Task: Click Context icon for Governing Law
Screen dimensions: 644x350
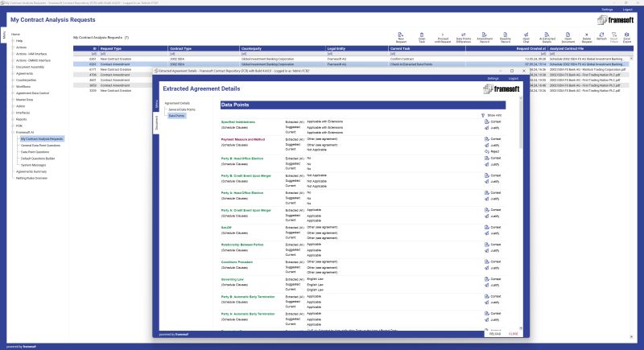Action: 487,279
